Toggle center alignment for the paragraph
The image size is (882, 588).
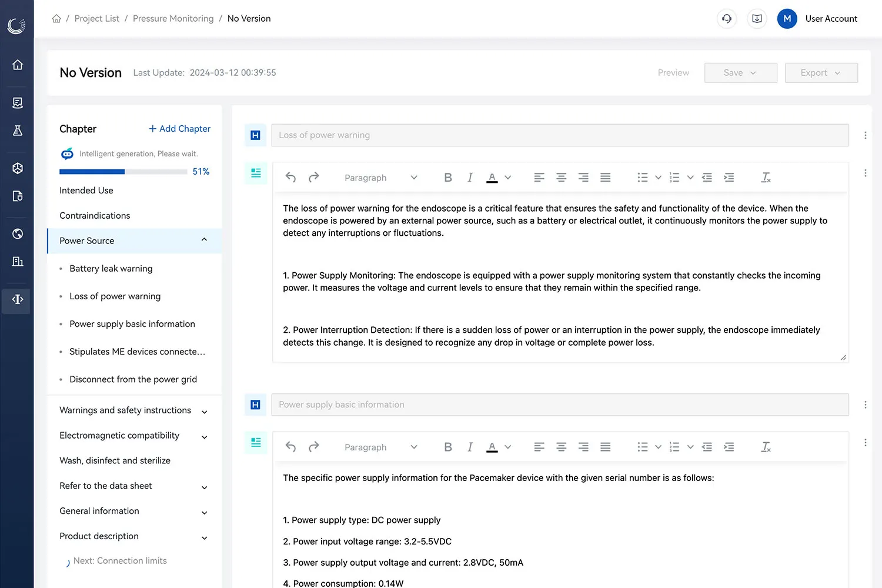click(561, 177)
